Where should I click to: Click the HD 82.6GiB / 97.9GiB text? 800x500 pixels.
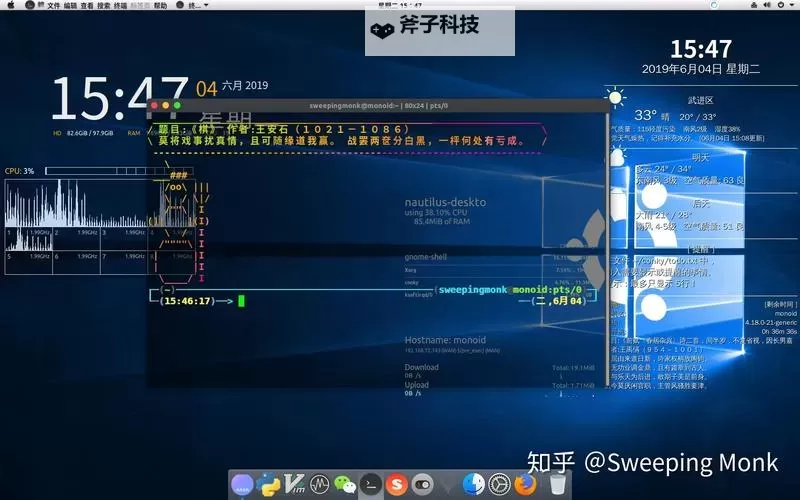[x=83, y=133]
